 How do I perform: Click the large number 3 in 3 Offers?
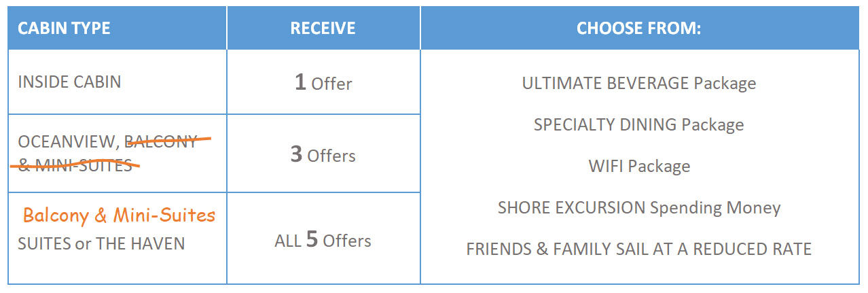[296, 154]
